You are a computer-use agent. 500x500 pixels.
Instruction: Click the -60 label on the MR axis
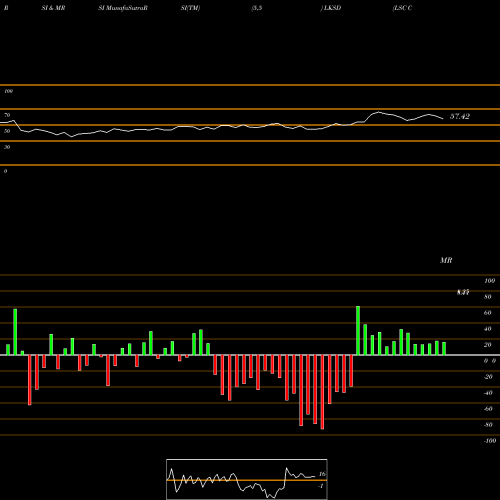(x=488, y=409)
